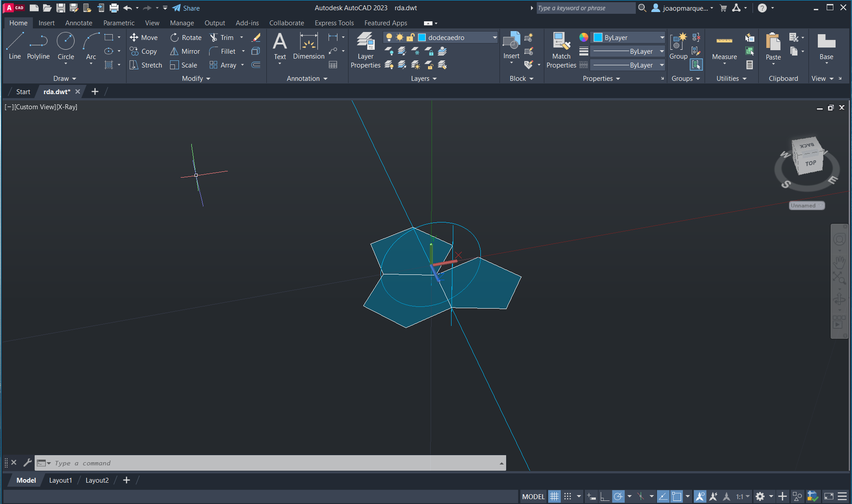Open the dodecaedro layer dropdown
The image size is (852, 504).
point(495,38)
